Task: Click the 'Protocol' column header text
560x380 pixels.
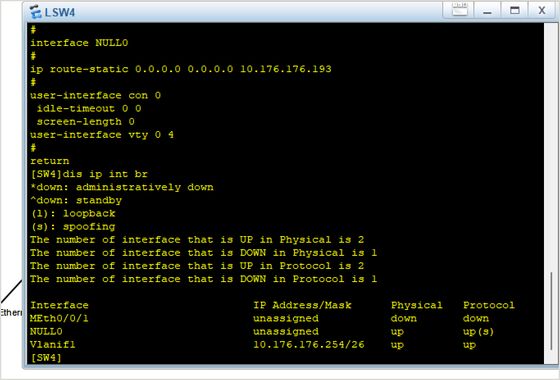Action: (x=489, y=305)
